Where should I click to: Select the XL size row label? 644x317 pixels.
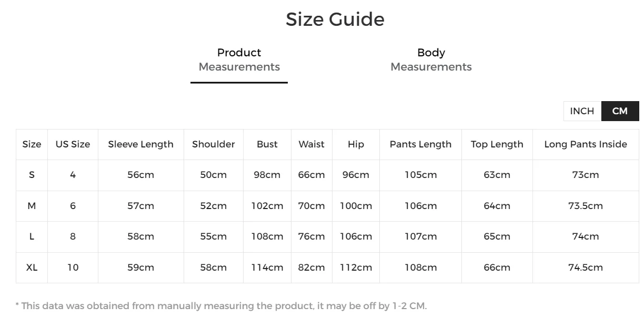tap(32, 268)
